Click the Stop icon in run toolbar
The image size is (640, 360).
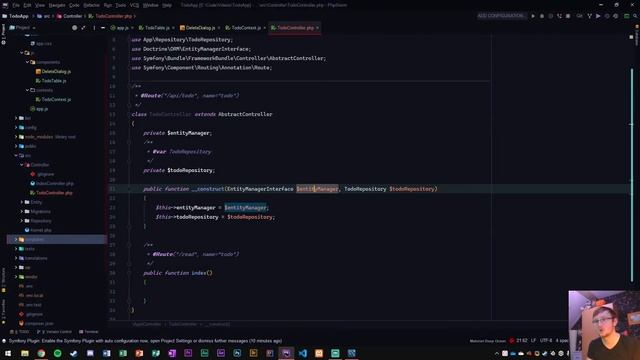568,16
